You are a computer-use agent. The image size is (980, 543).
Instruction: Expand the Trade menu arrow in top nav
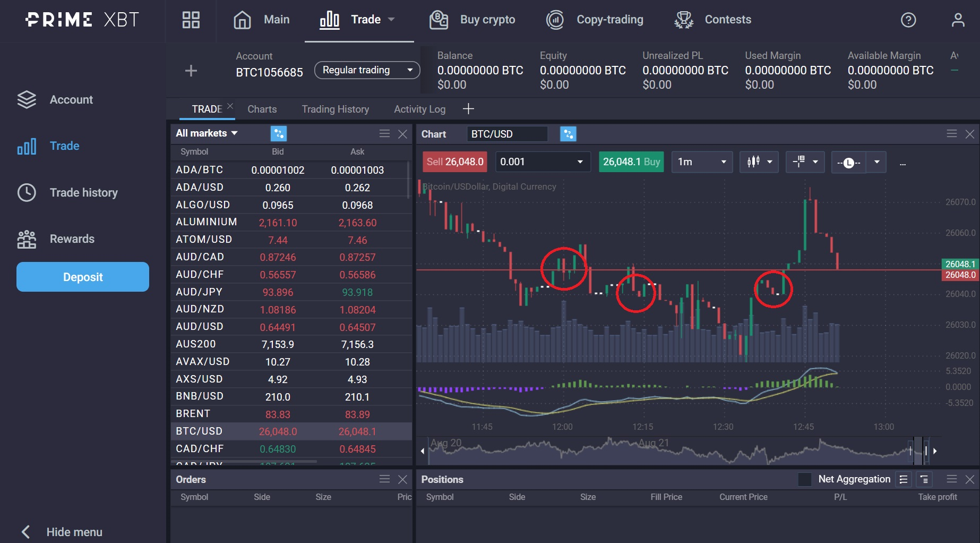tap(391, 20)
